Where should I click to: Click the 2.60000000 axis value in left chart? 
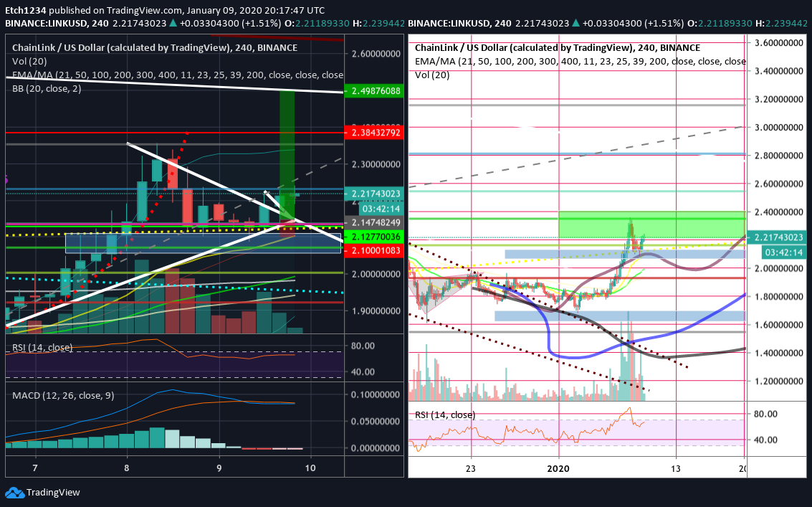click(x=376, y=54)
